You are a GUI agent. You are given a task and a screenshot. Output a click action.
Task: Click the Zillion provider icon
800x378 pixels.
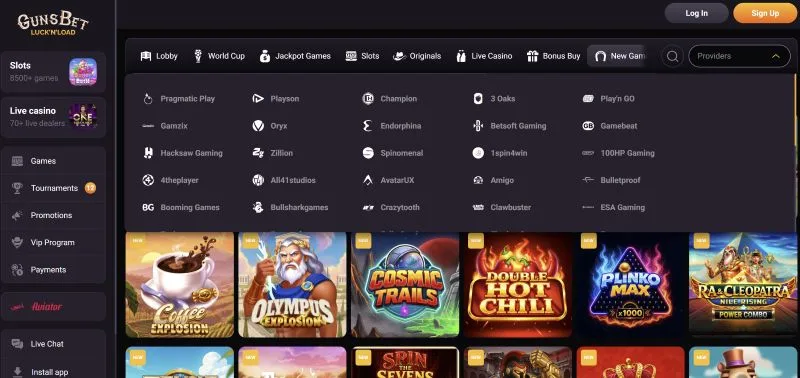pyautogui.click(x=258, y=153)
